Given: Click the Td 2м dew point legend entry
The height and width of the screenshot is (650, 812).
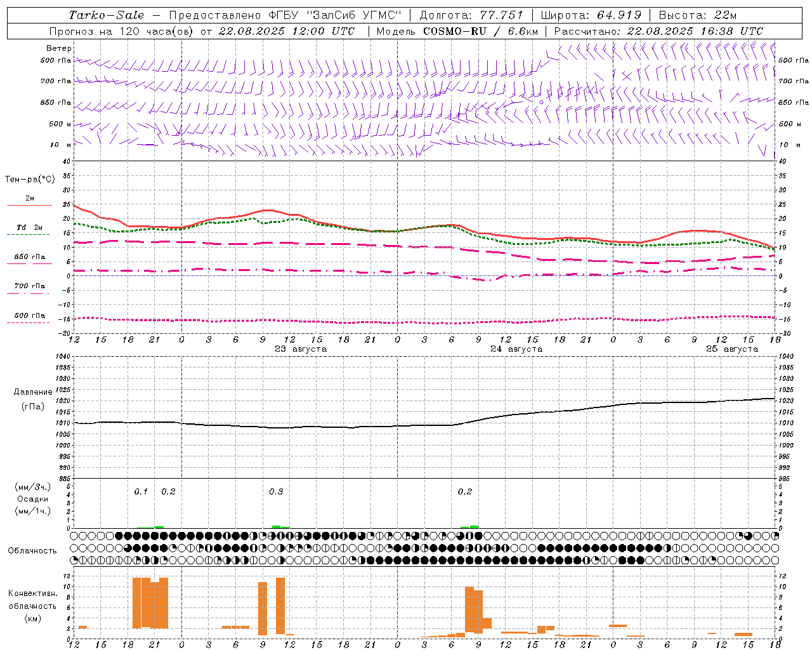Looking at the screenshot, I should 30,227.
